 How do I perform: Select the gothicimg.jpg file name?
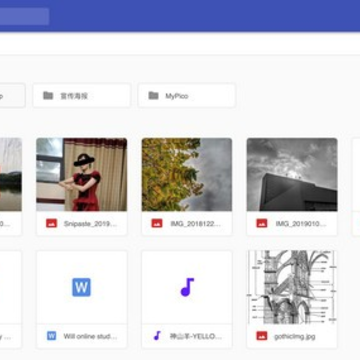[295, 336]
